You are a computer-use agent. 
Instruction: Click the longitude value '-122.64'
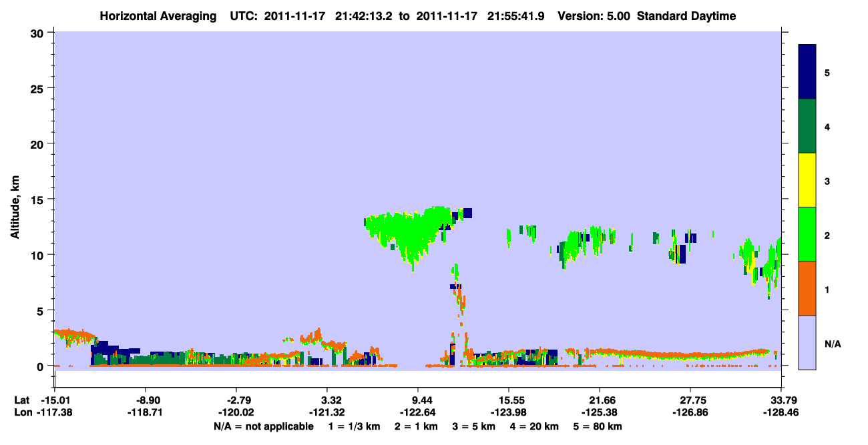[418, 412]
